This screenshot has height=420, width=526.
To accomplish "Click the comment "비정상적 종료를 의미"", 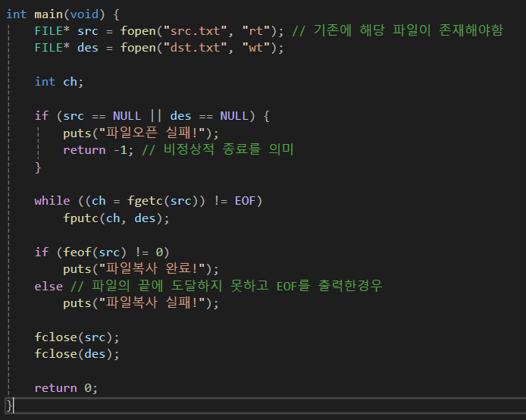I will coord(218,149).
